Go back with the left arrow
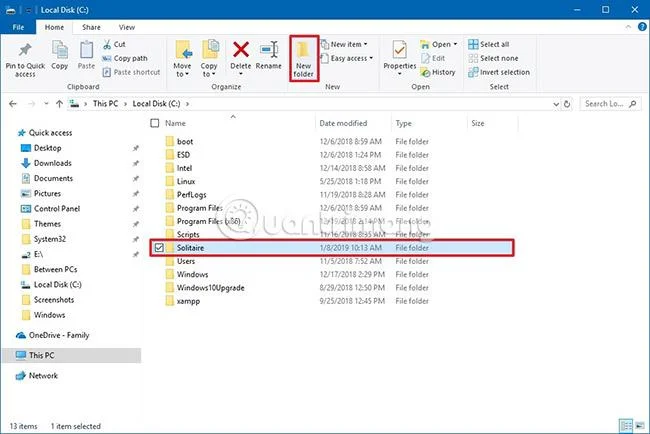650x434 pixels. (13, 104)
